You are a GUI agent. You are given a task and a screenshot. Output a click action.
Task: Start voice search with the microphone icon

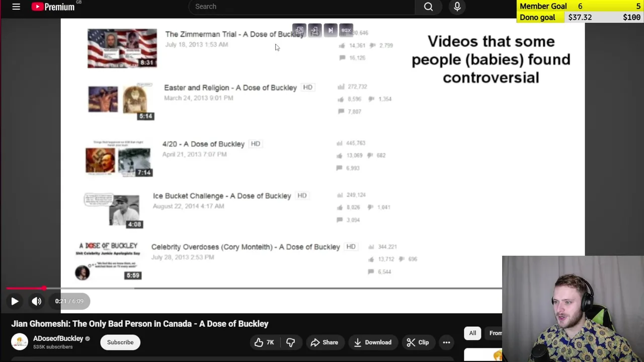pyautogui.click(x=457, y=7)
